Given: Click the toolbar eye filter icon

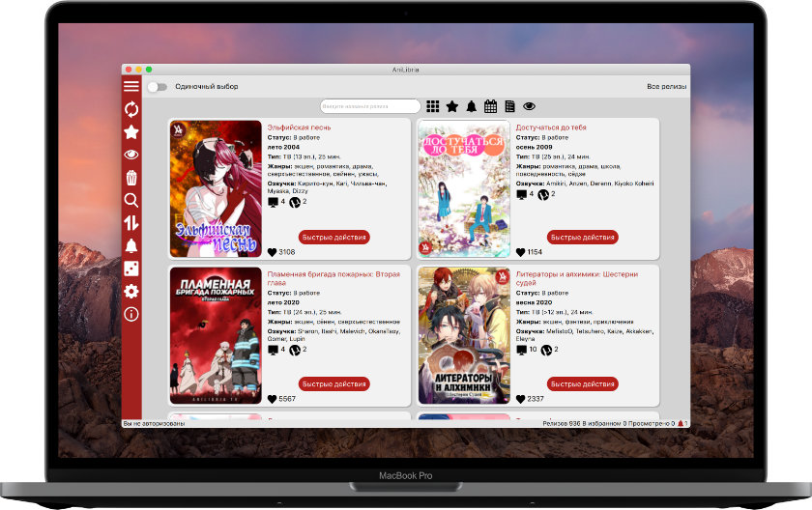Looking at the screenshot, I should 529,106.
